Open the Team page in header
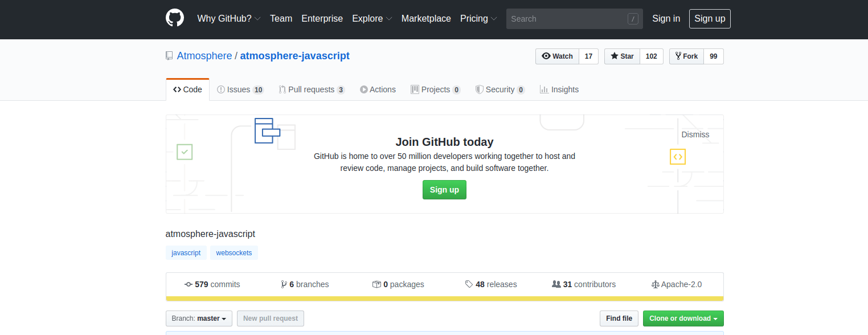The width and height of the screenshot is (868, 335). (x=281, y=18)
